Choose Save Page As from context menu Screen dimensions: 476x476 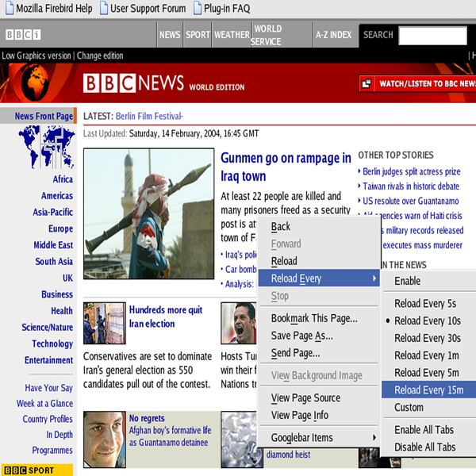(318, 336)
